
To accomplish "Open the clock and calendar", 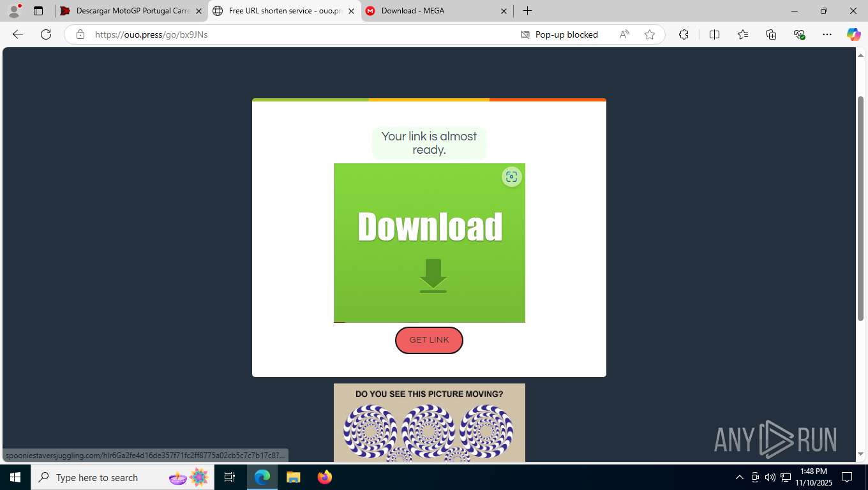I will (x=813, y=477).
